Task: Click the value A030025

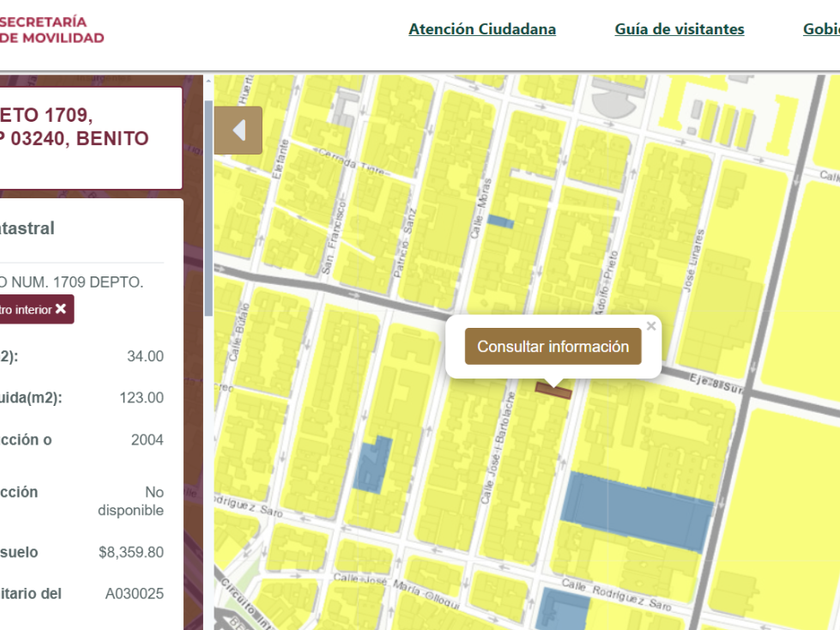Action: [x=134, y=594]
